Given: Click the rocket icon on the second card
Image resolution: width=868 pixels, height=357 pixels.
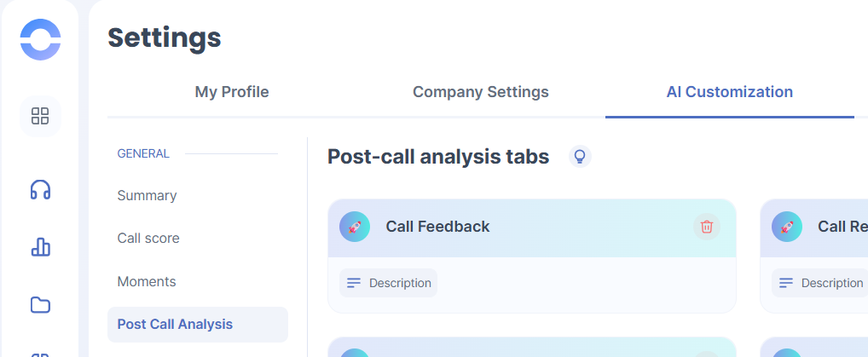Looking at the screenshot, I should point(787,227).
